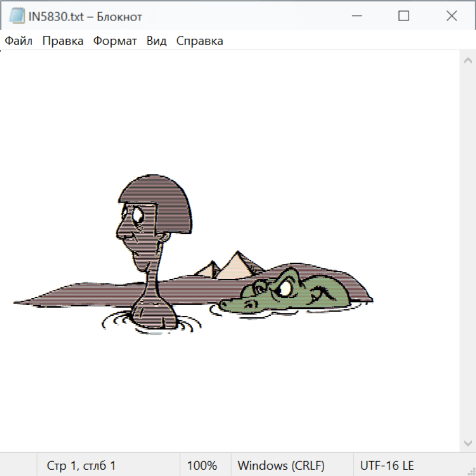Click the scroll up arrow
476x476 pixels.
click(x=468, y=61)
